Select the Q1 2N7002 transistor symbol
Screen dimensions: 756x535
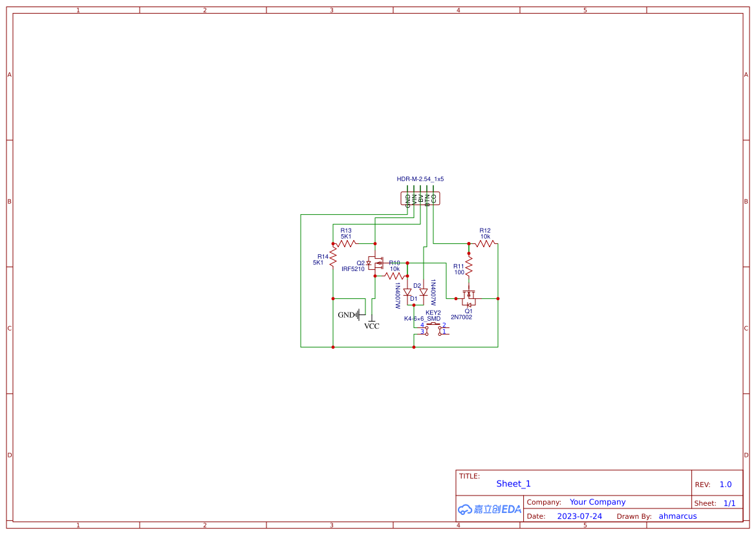point(469,298)
